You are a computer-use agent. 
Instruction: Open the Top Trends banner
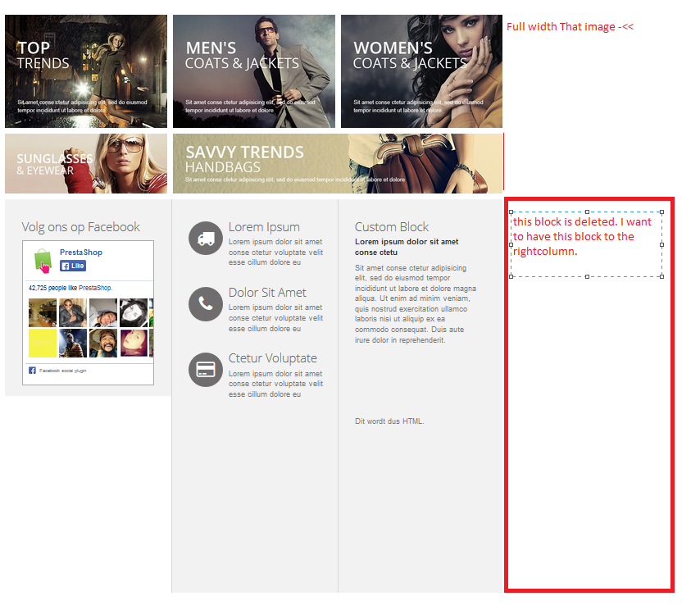(86, 71)
